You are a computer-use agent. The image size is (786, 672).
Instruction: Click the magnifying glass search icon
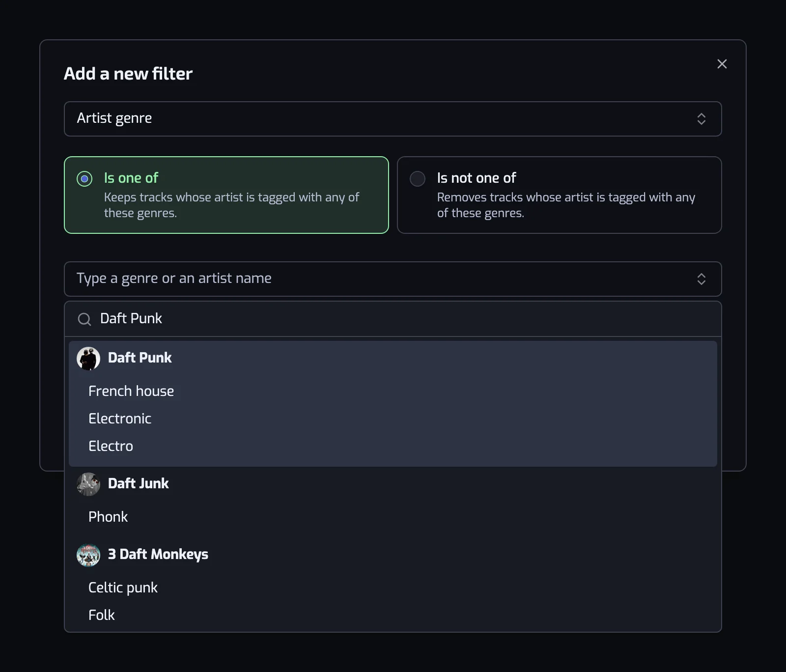[84, 319]
